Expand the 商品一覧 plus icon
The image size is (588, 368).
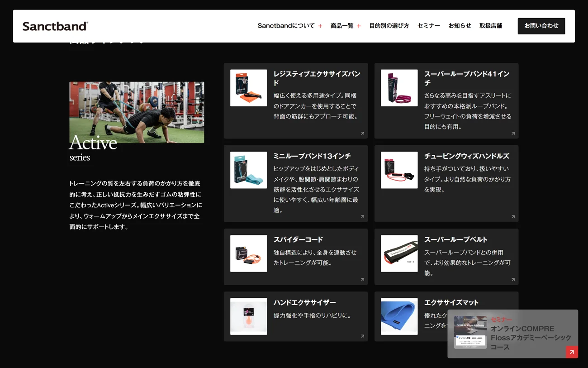click(359, 26)
